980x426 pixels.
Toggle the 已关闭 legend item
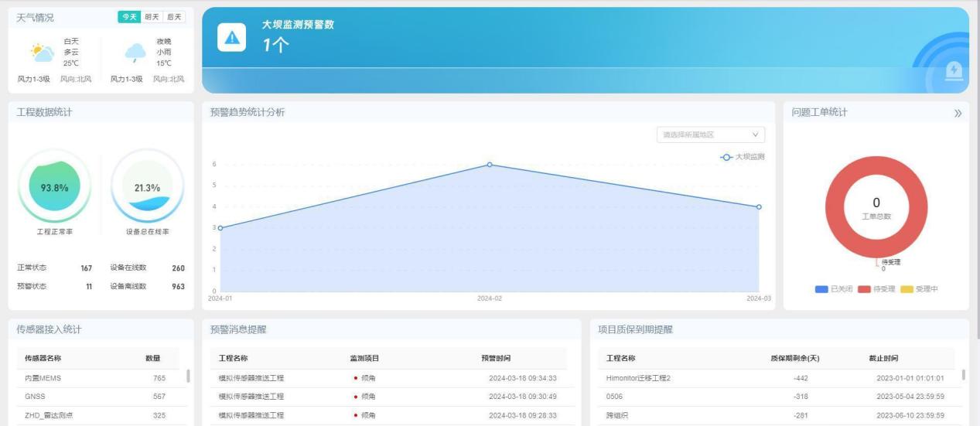click(833, 289)
